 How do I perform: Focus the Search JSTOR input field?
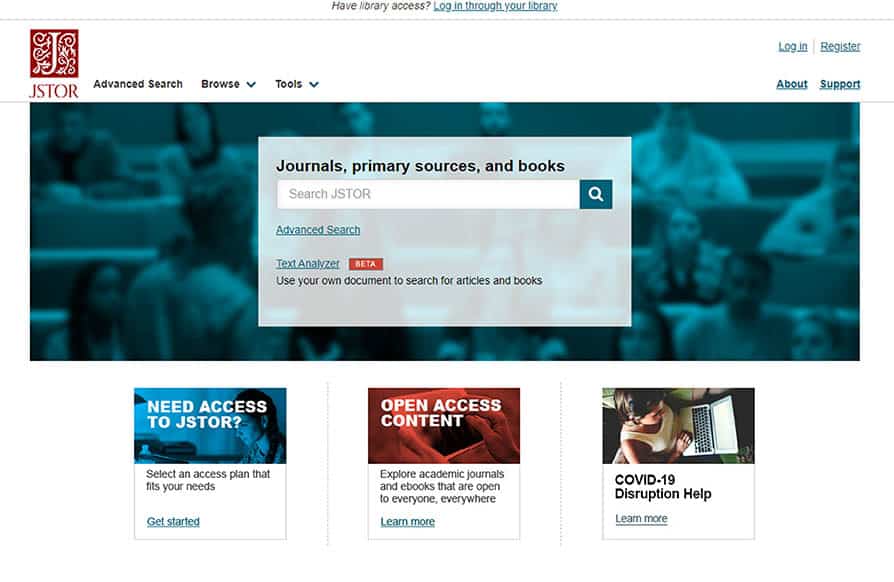click(428, 194)
